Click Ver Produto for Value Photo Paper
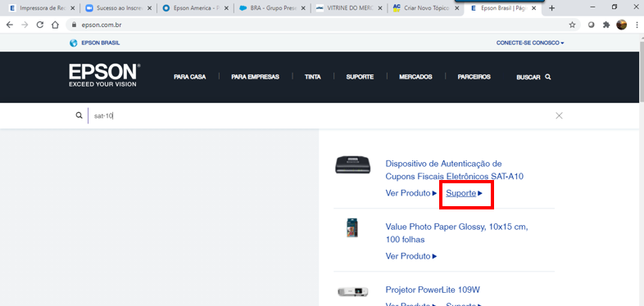 point(410,256)
